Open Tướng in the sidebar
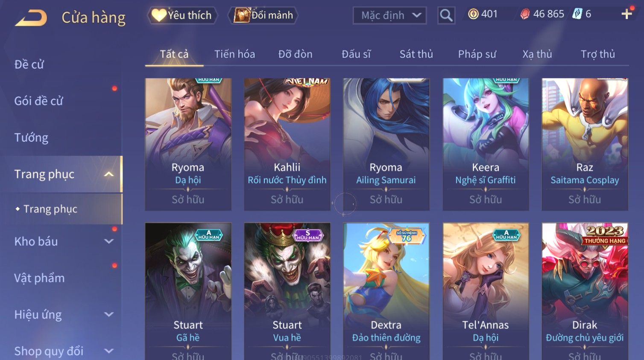 point(31,138)
